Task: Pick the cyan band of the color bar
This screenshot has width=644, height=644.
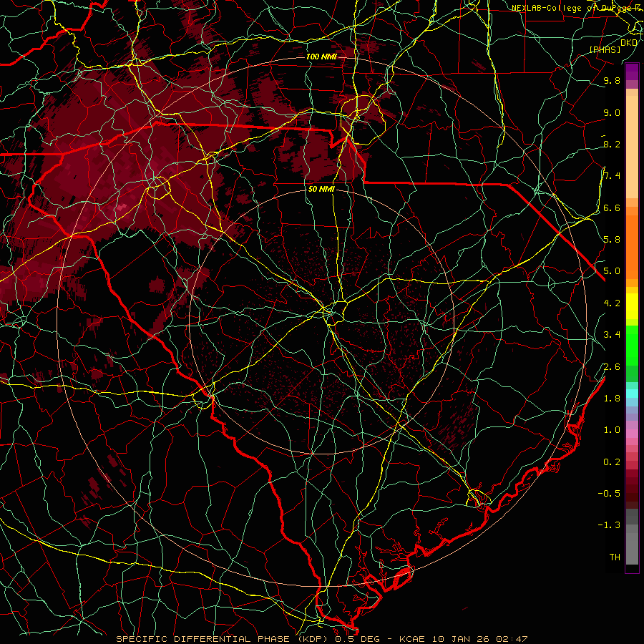Action: click(632, 393)
